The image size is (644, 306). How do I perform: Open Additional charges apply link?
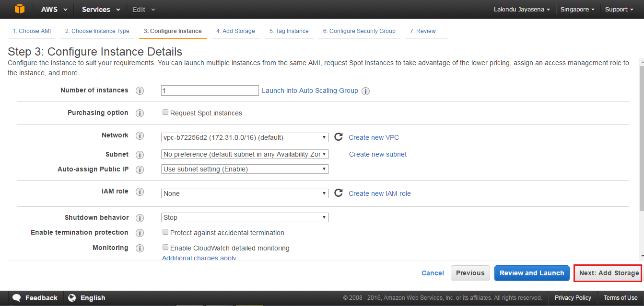pyautogui.click(x=199, y=258)
